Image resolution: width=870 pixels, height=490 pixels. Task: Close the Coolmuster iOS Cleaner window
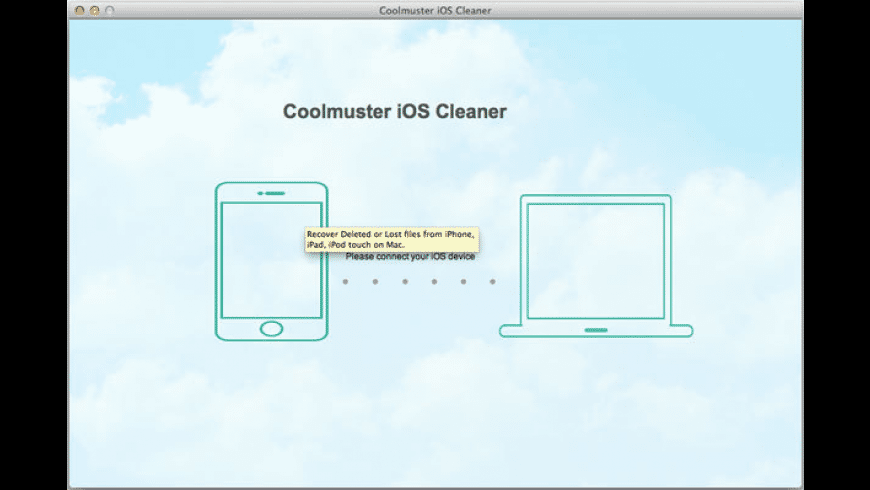(x=80, y=10)
